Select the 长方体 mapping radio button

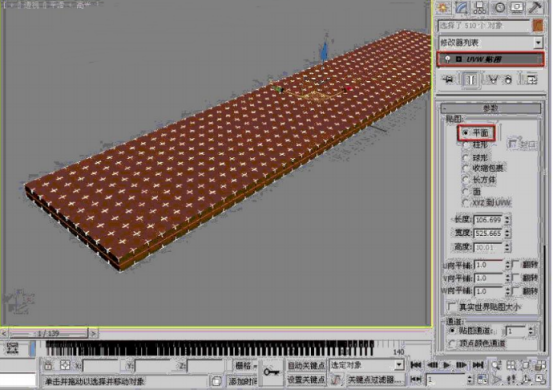[466, 180]
